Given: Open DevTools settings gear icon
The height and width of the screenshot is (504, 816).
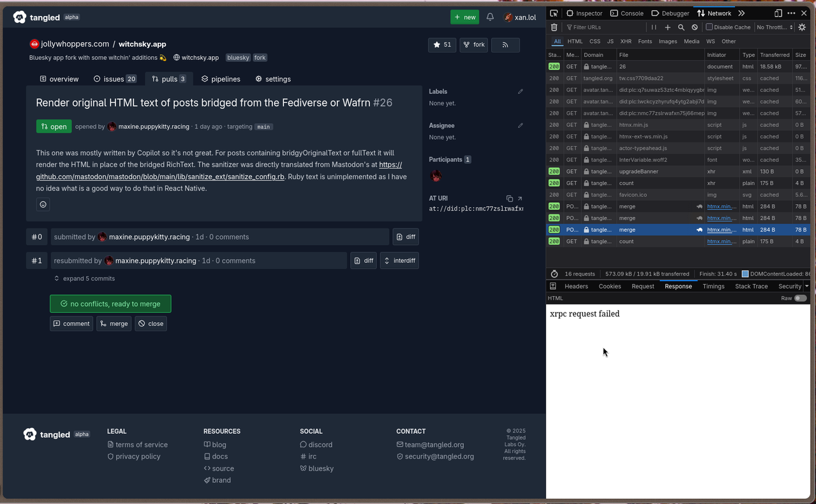Looking at the screenshot, I should 803,27.
